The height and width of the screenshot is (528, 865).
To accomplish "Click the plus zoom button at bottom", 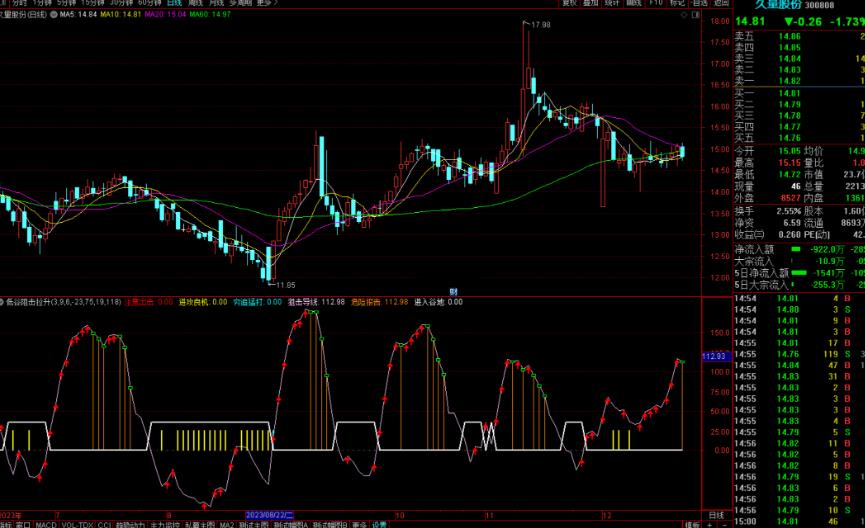I will pyautogui.click(x=709, y=525).
